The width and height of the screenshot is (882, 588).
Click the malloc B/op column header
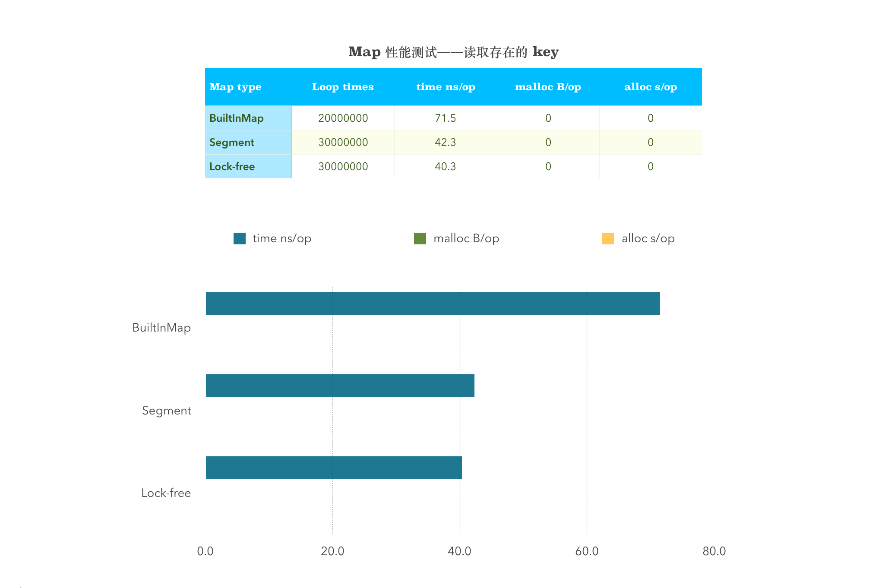click(x=548, y=87)
